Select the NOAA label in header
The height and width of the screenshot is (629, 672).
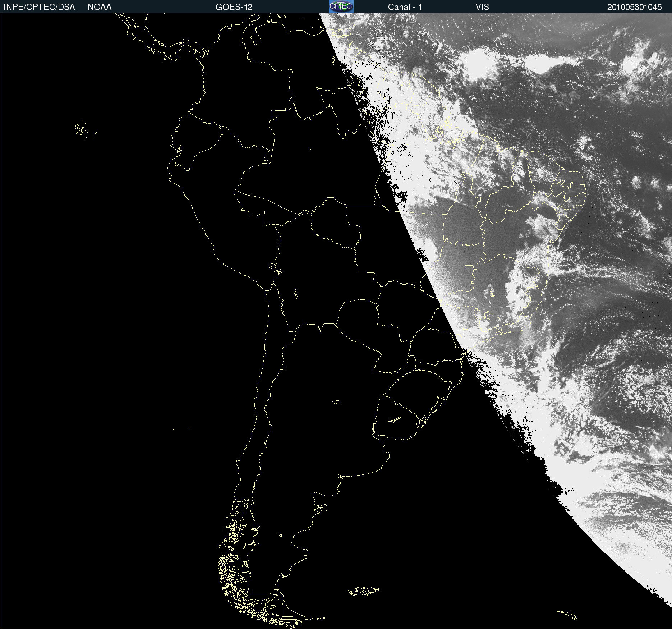100,7
